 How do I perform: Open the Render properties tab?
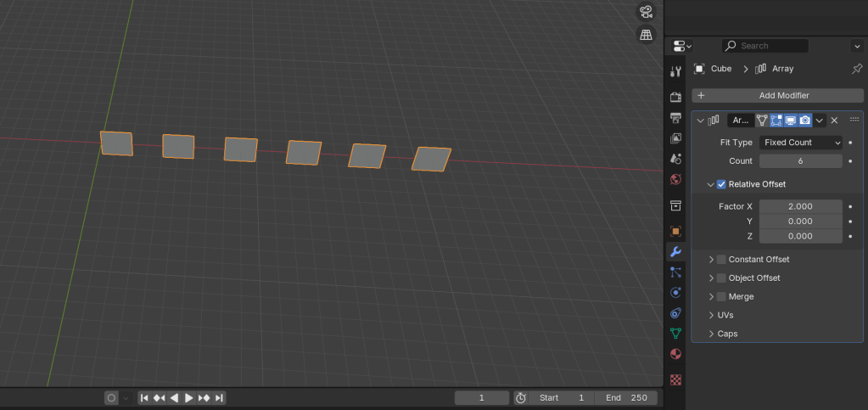click(x=675, y=97)
